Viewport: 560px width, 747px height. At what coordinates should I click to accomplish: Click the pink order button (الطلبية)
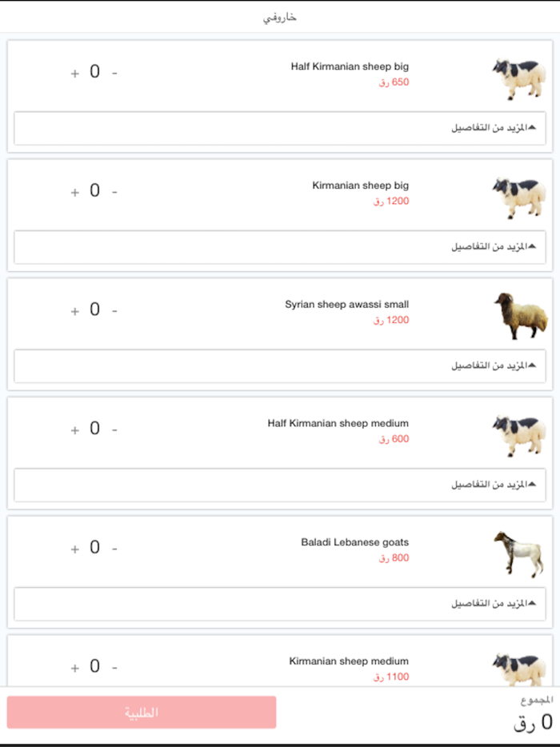142,712
